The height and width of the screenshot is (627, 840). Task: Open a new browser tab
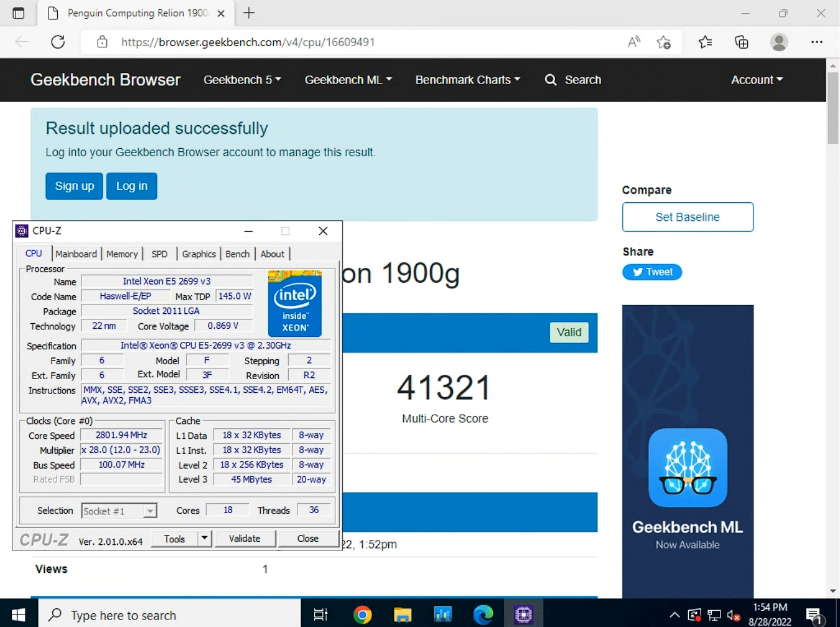coord(249,13)
